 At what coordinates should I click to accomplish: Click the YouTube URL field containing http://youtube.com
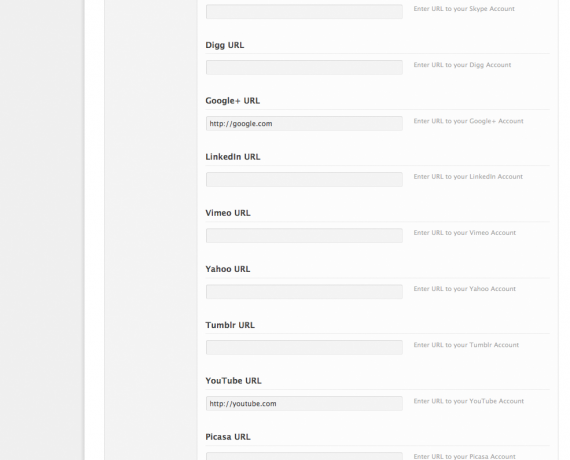click(x=304, y=403)
